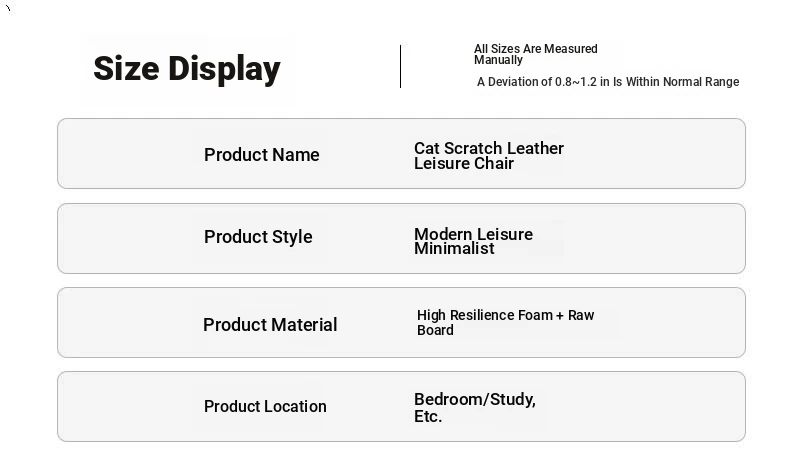Click the 'Bedroom/Study,' text
The image size is (790, 461).
tap(474, 399)
